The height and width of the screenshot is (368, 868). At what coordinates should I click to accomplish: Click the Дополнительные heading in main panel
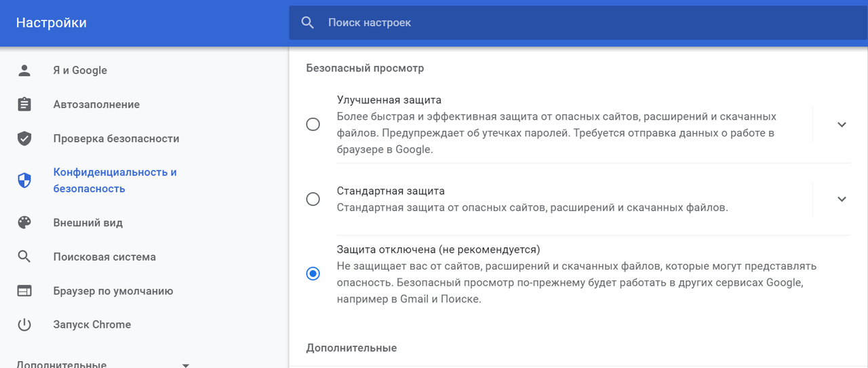(351, 348)
